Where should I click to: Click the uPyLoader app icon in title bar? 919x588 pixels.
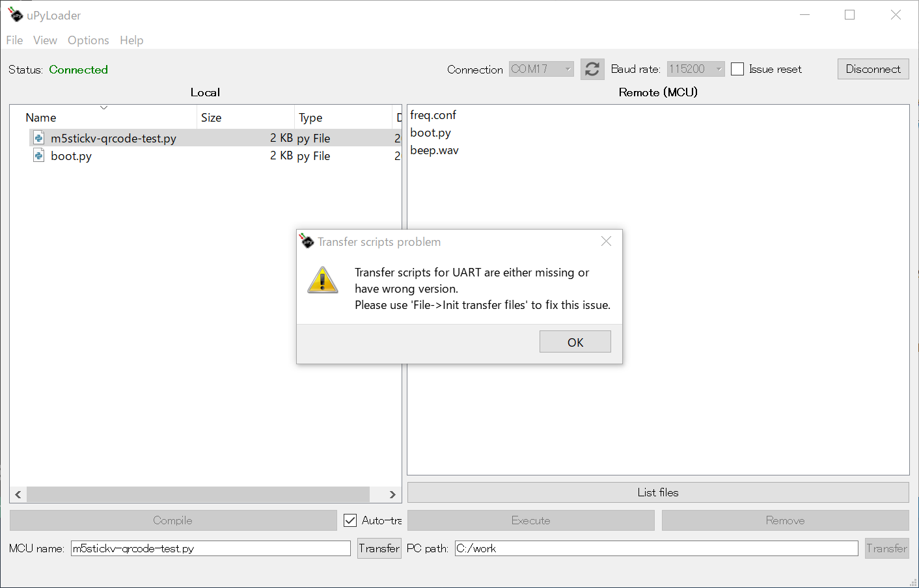point(15,15)
